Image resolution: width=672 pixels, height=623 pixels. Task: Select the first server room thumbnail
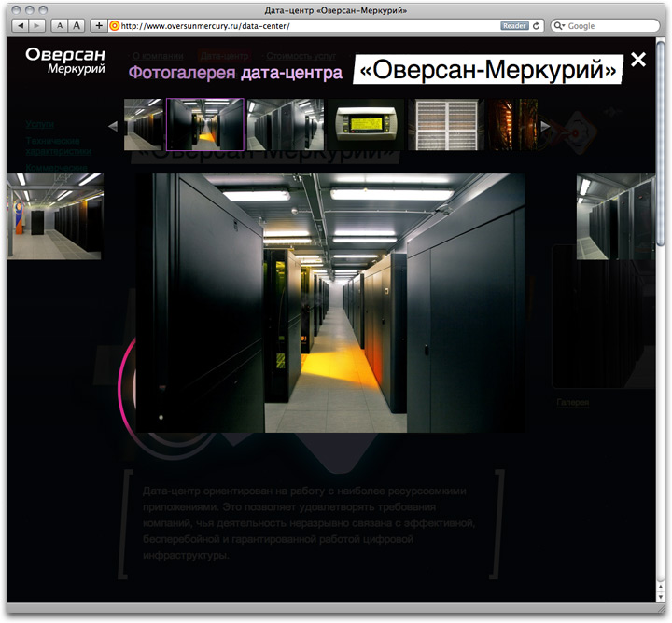pos(144,125)
